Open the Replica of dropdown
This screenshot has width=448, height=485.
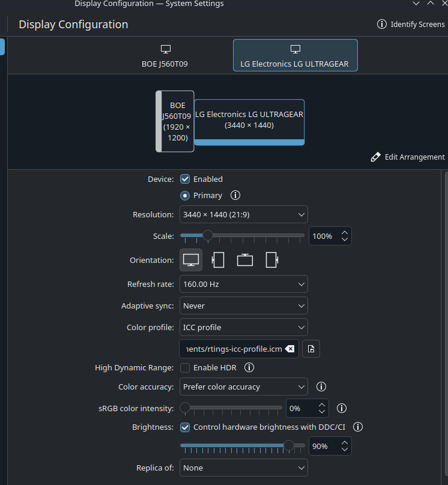pos(244,468)
